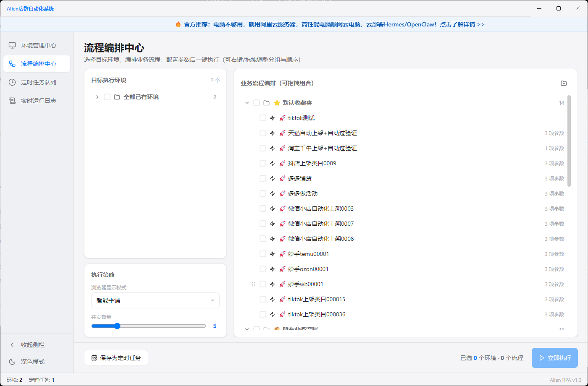Select the 微信小店自动化上架0008 row text

coord(321,239)
